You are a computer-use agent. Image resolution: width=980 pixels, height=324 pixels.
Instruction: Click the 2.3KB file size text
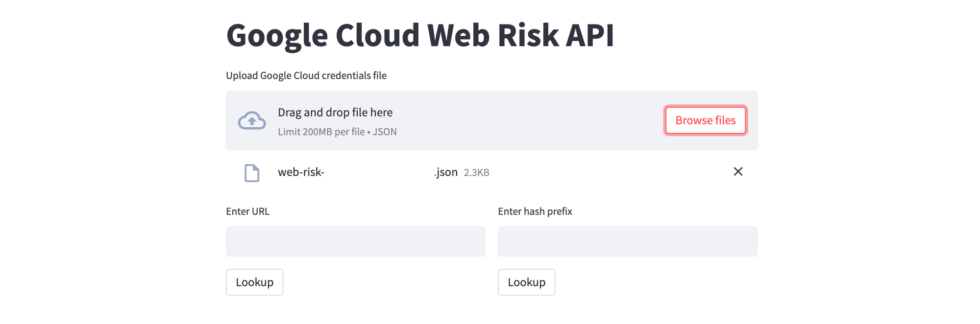click(x=476, y=173)
